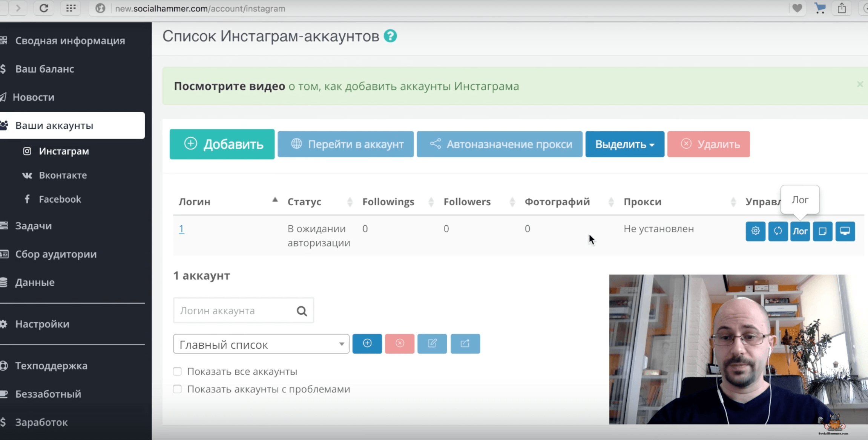Select Ваши аккаунты in sidebar
868x440 pixels.
72,125
